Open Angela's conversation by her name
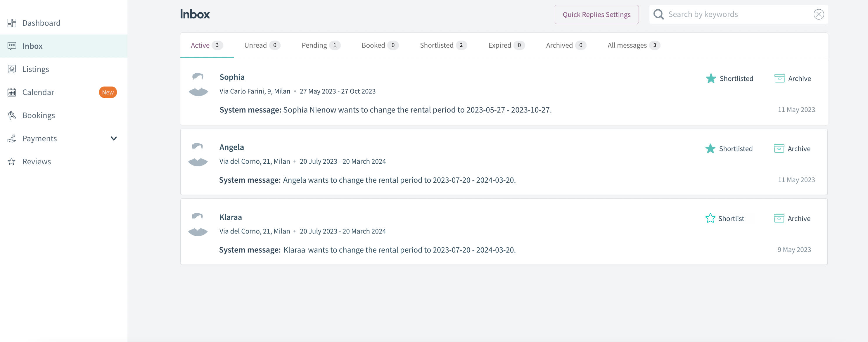868x342 pixels. coord(231,147)
